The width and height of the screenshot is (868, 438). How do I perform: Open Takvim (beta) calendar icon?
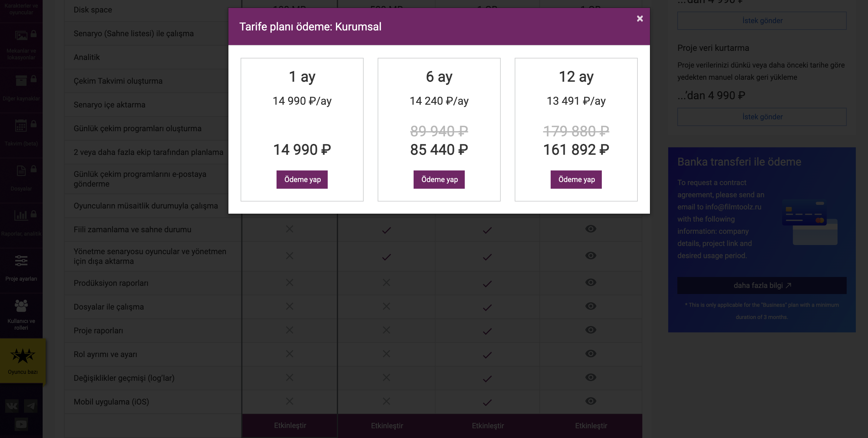pyautogui.click(x=21, y=126)
